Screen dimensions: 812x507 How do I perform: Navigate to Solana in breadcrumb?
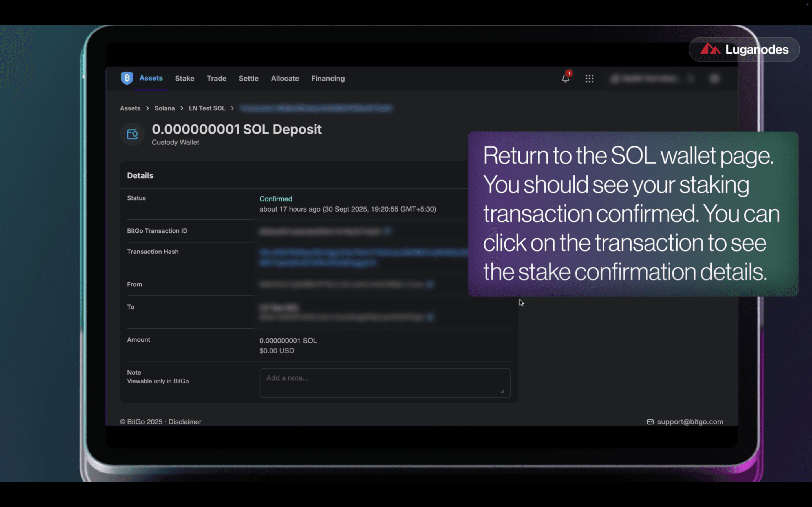(164, 108)
